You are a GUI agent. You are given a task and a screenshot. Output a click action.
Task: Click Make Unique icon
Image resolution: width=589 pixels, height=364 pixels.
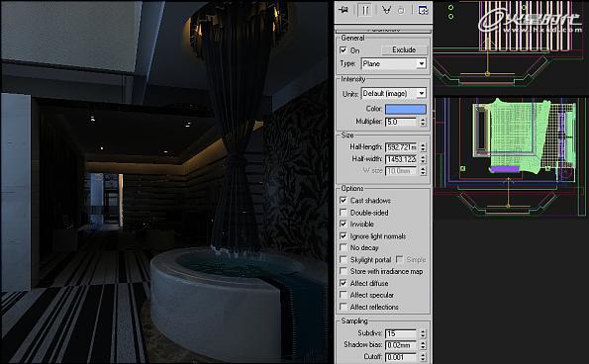pos(386,10)
